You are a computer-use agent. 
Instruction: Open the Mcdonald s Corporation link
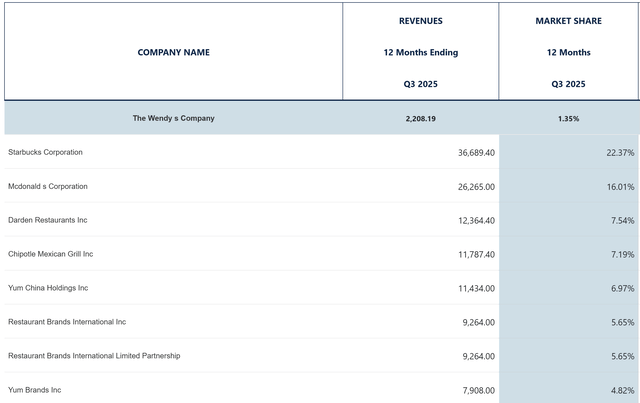point(48,186)
